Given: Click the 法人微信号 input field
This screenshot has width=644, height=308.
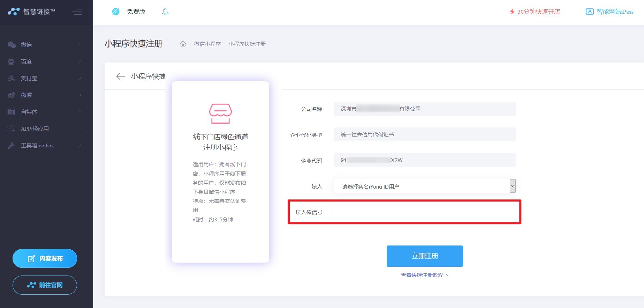Looking at the screenshot, I should pyautogui.click(x=424, y=212).
